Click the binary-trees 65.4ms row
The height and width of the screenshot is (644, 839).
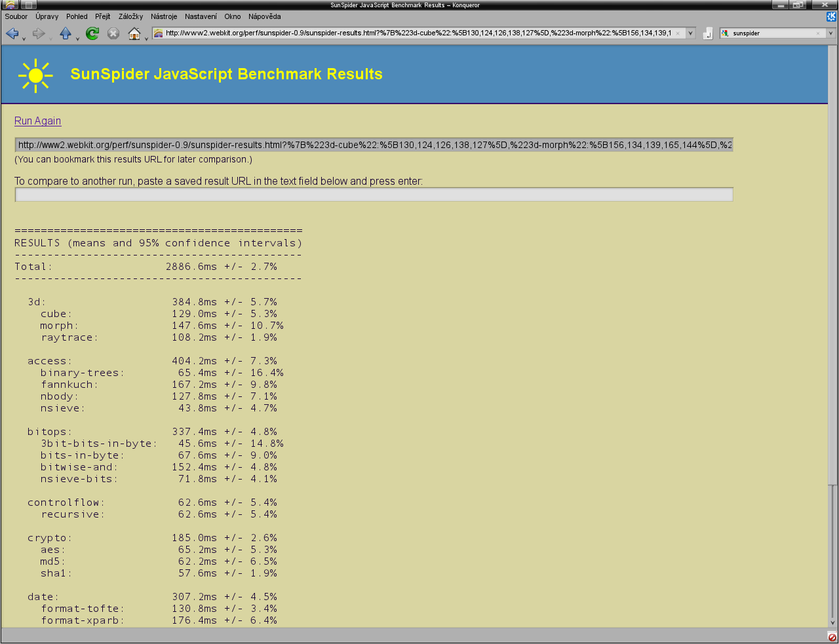[x=162, y=373]
